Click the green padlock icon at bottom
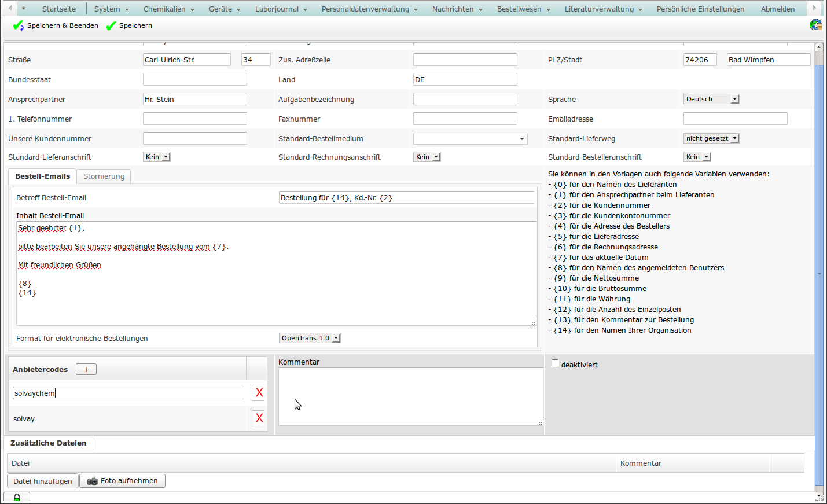The image size is (827, 504). click(x=17, y=497)
